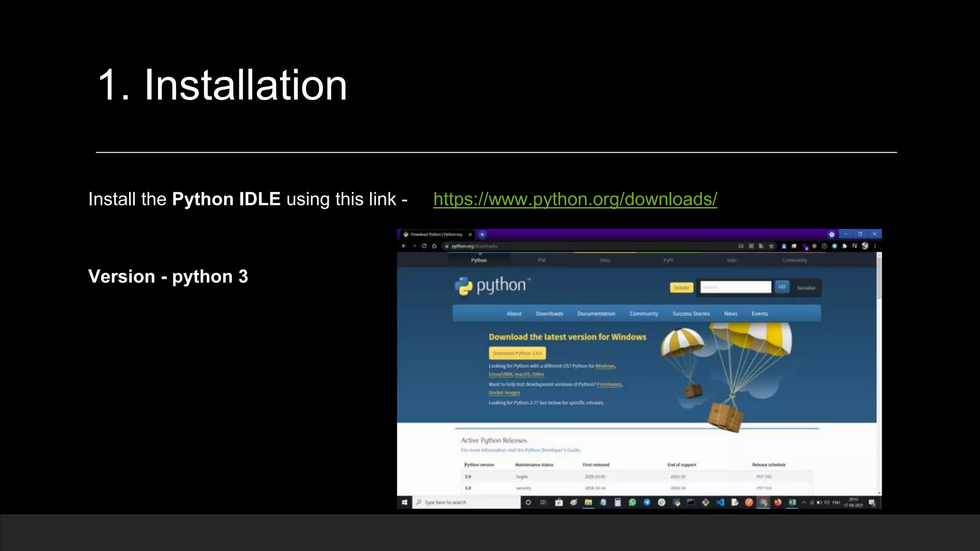Open the Windows Start button
The height and width of the screenshot is (551, 980).
click(x=404, y=502)
